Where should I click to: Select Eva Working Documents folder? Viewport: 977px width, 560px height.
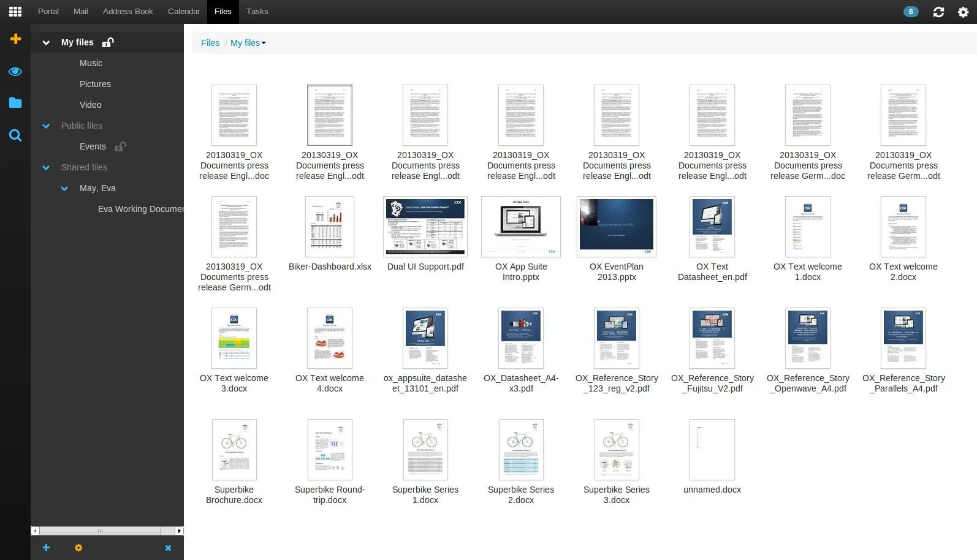coord(140,209)
